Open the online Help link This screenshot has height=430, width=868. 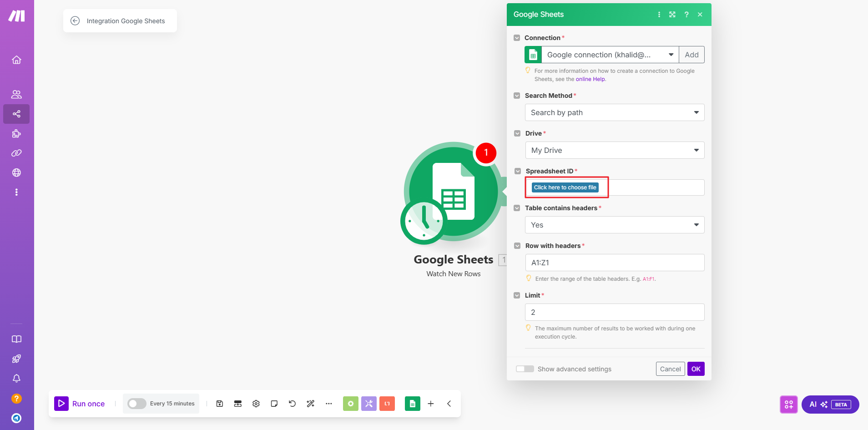(590, 79)
